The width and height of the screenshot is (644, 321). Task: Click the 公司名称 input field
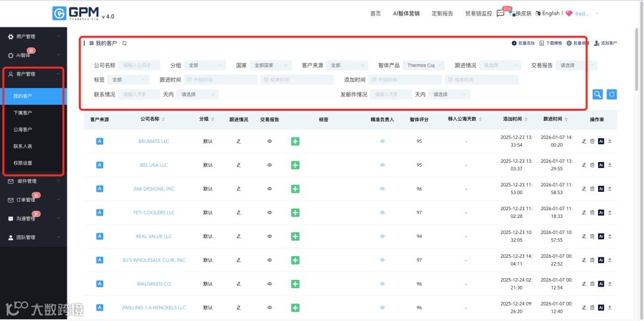pyautogui.click(x=139, y=65)
